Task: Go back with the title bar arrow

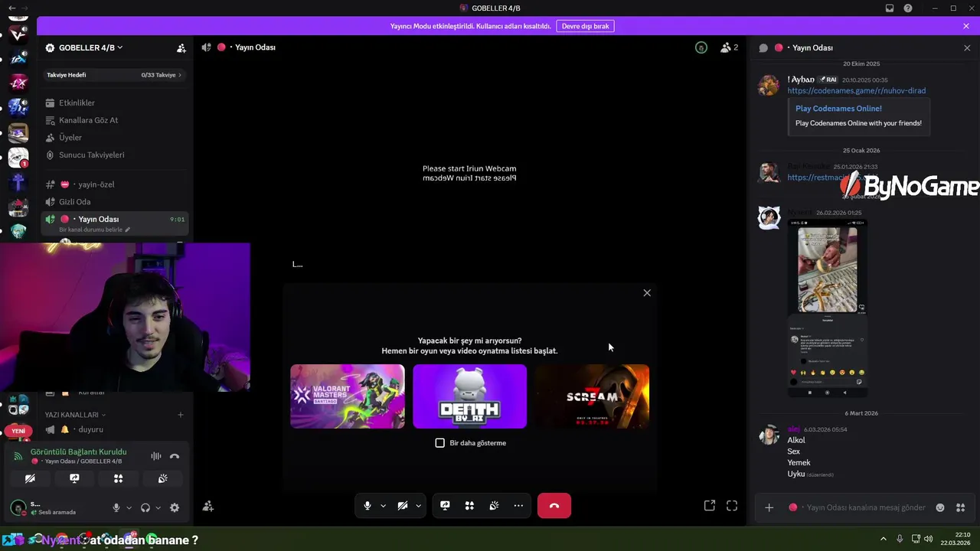Action: 11,8
